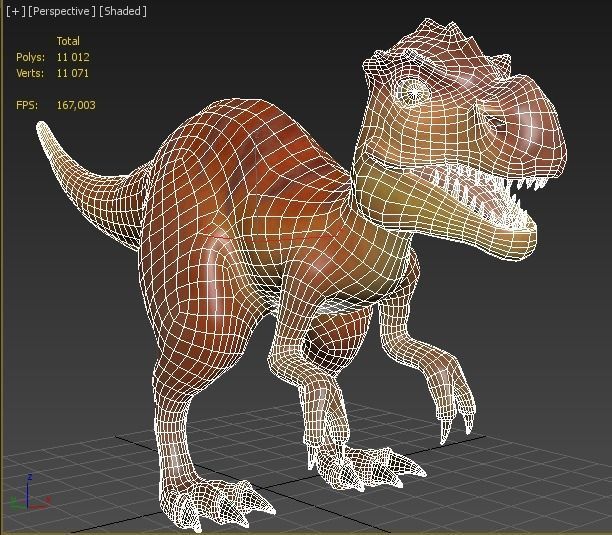Open the [Perspective] viewport view menu

pyautogui.click(x=62, y=11)
